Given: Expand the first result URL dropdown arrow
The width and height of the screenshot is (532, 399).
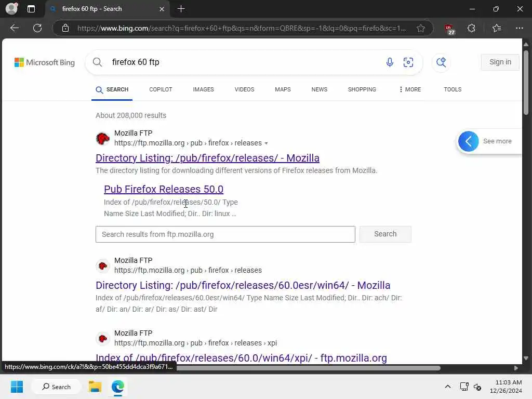Looking at the screenshot, I should click(x=267, y=143).
